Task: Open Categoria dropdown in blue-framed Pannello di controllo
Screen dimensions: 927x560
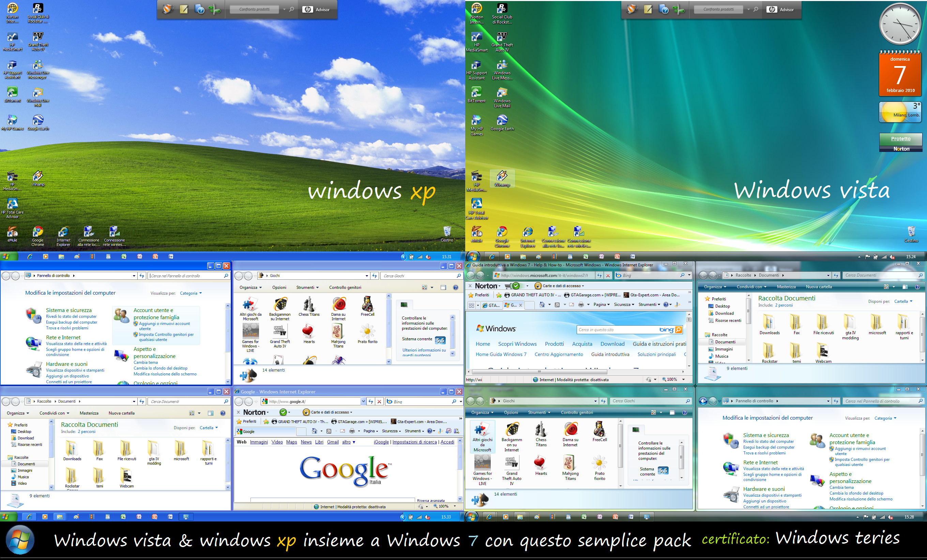Action: click(191, 293)
